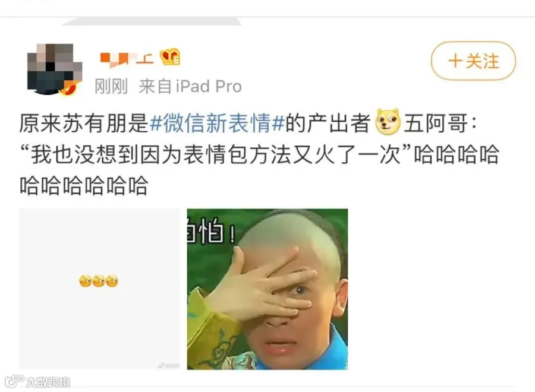Click the leftmost emoji in first image
The image size is (535, 392).
(85, 281)
